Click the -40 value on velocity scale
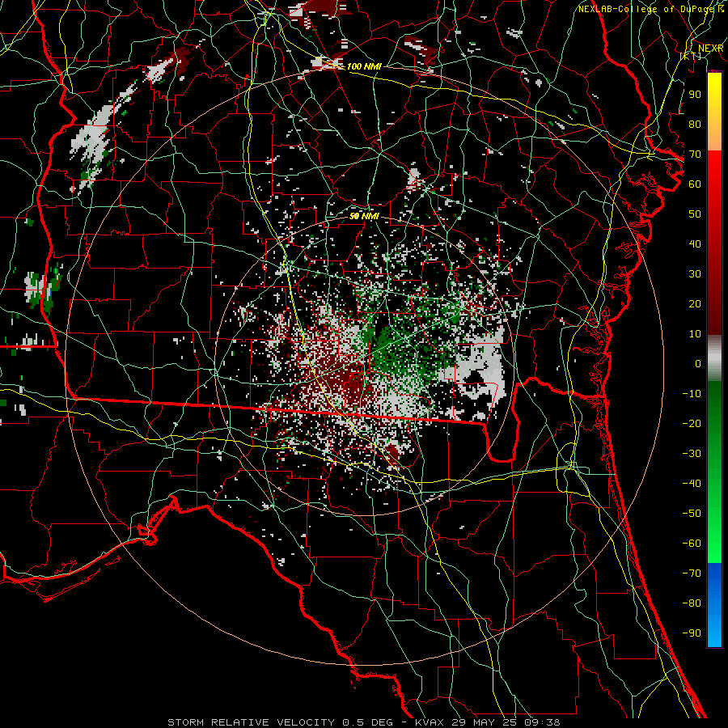Screen dimensions: 728x728 pos(692,484)
